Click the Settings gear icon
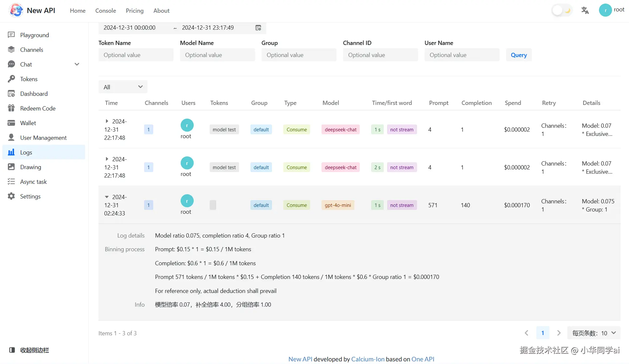The height and width of the screenshot is (364, 629). click(x=11, y=196)
